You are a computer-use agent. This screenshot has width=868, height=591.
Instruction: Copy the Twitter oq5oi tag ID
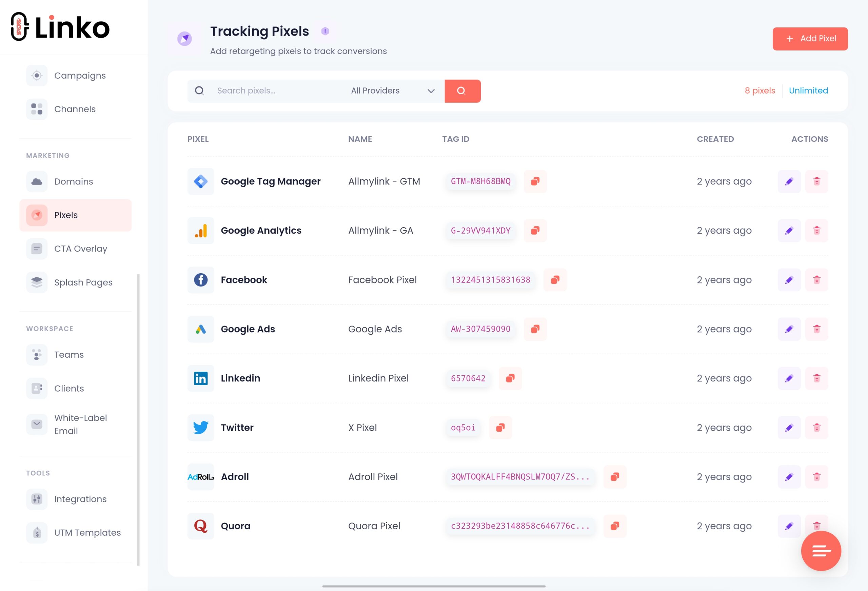[500, 427]
